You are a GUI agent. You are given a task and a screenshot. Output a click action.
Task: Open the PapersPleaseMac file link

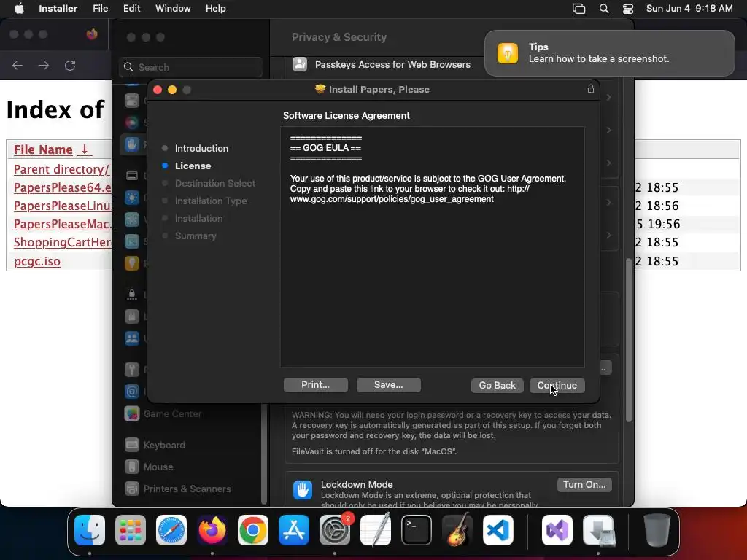click(x=63, y=225)
